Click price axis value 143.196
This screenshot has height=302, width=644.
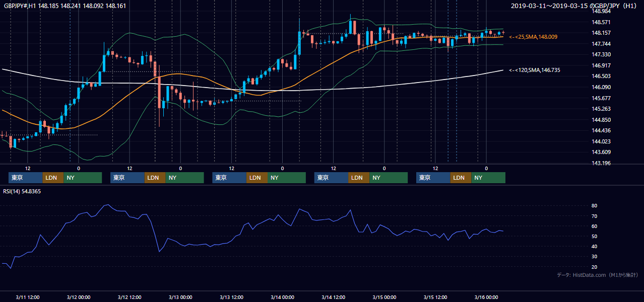click(601, 163)
